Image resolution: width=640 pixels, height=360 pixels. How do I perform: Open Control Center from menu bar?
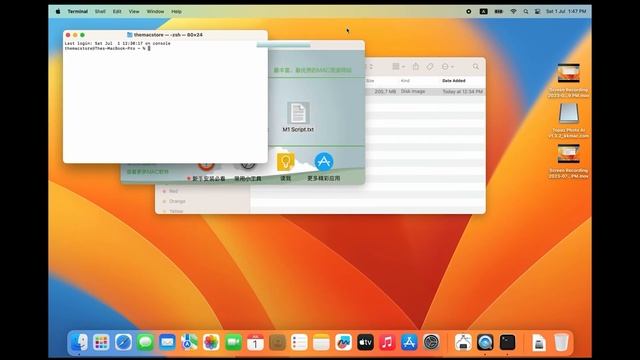[537, 11]
